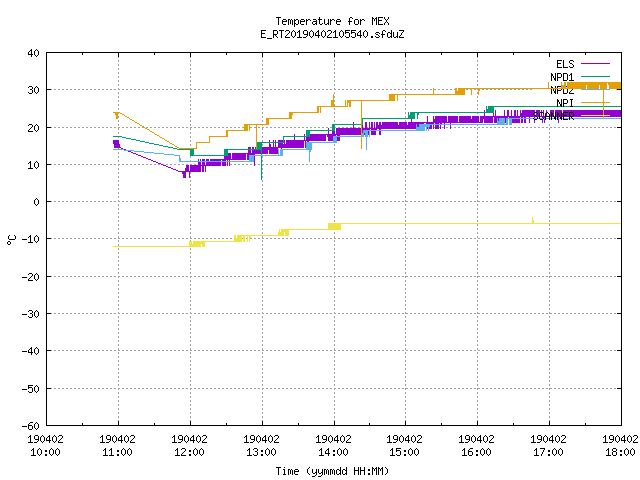
Task: Click the y-axis label -30
Action: pos(31,314)
